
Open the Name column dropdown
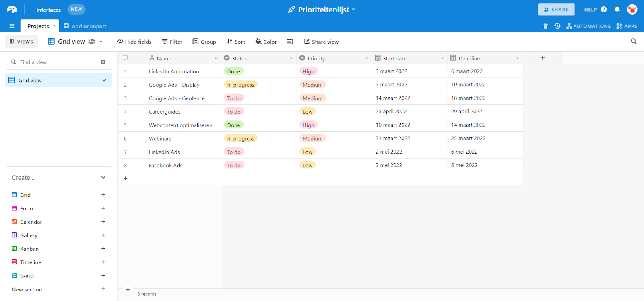216,58
